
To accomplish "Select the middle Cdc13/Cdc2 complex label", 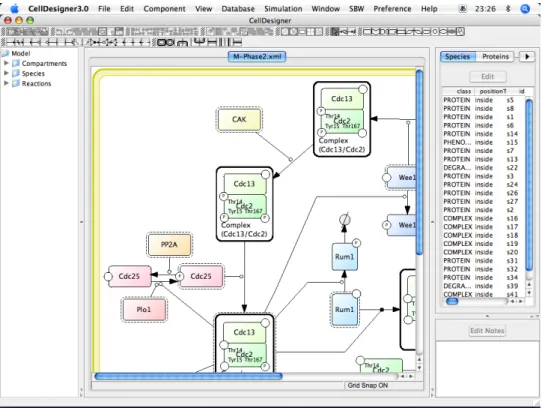I will click(x=244, y=230).
